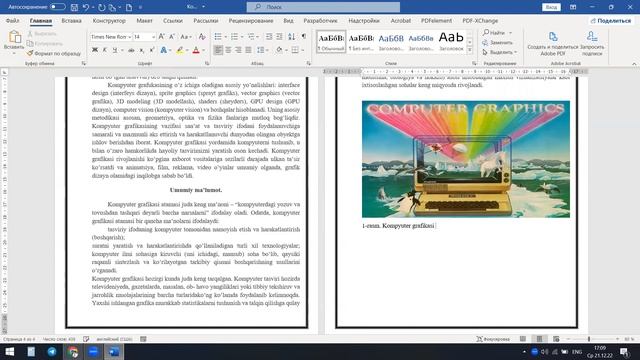Click the Поделиться share button
The width and height of the screenshot is (640, 360).
click(x=611, y=20)
